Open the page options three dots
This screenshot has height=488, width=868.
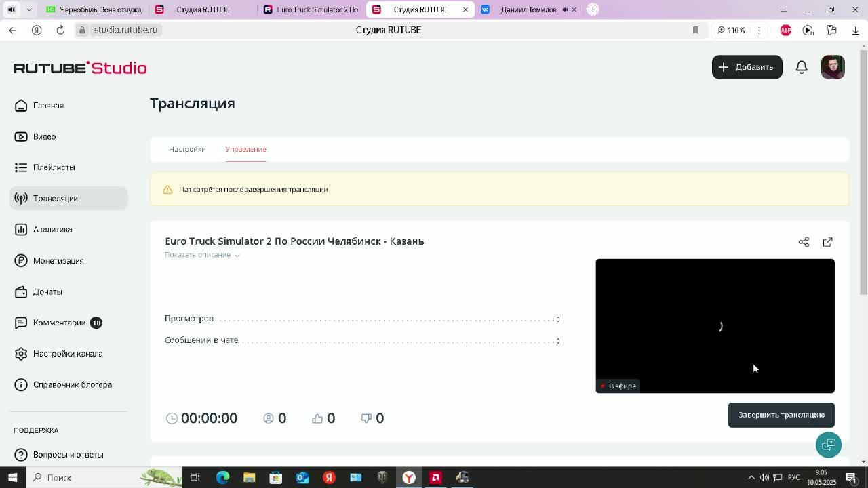point(759,30)
